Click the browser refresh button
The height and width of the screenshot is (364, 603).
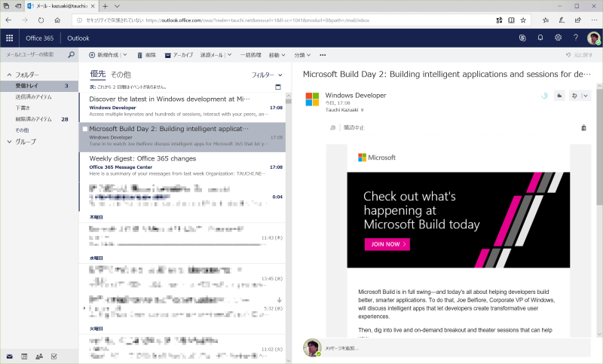41,20
